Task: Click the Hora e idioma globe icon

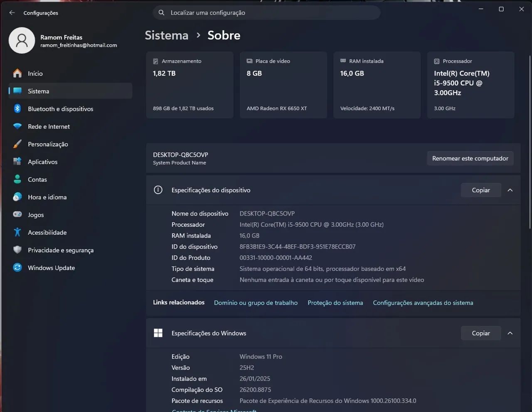Action: click(17, 197)
